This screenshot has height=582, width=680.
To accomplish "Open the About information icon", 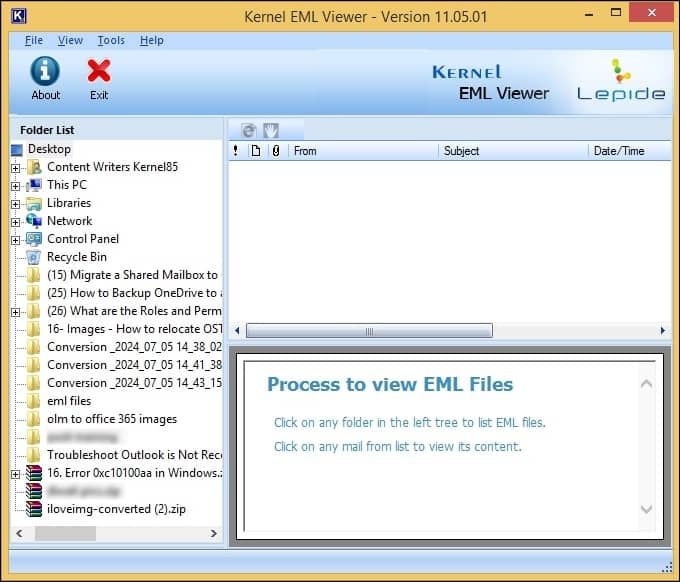I will coord(45,71).
